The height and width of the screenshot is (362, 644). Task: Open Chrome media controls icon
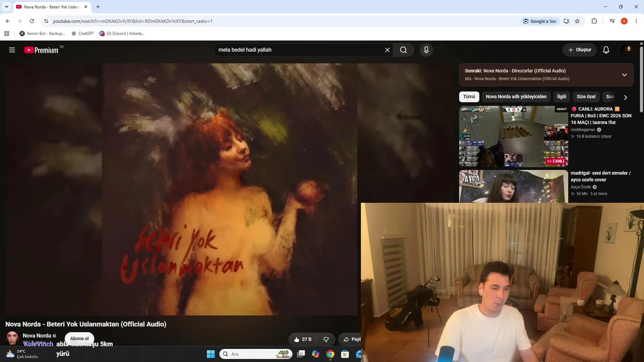coord(612,21)
